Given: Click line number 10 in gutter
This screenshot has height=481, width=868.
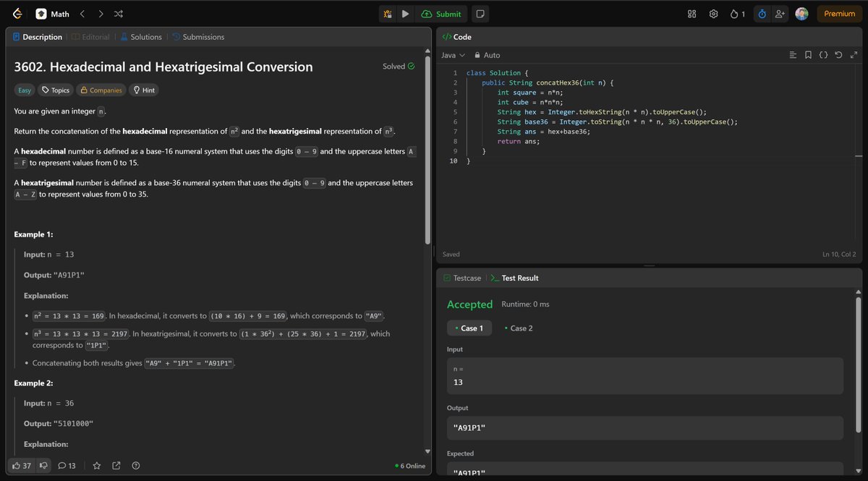Looking at the screenshot, I should point(453,161).
